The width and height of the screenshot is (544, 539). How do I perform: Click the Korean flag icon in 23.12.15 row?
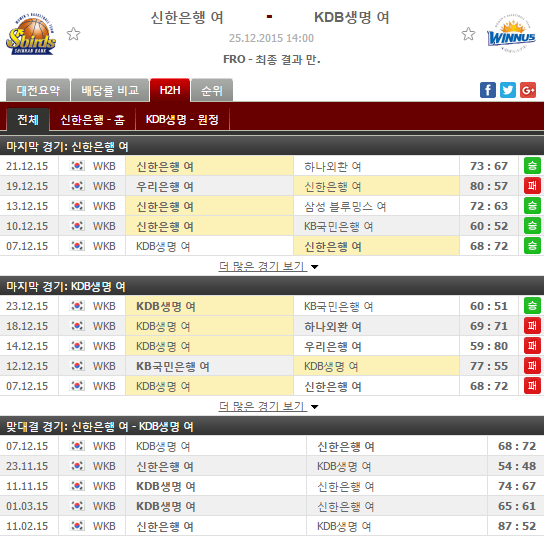(77, 306)
